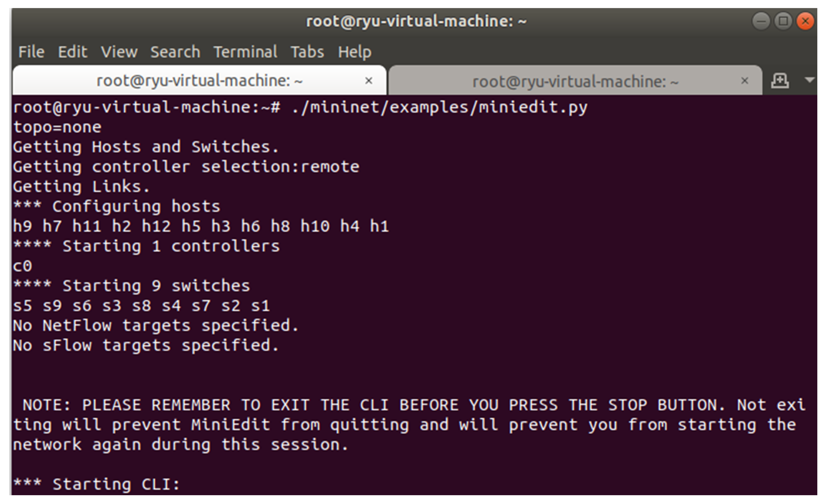Open the Search menu

pos(175,52)
